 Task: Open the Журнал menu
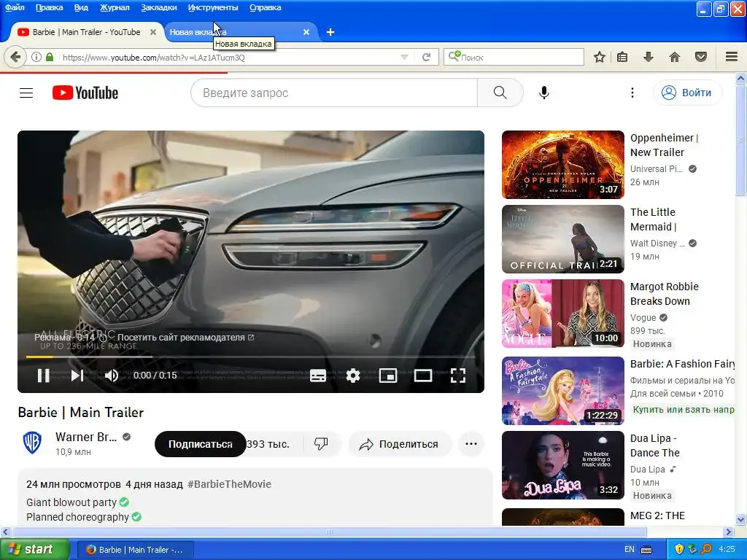coord(115,7)
